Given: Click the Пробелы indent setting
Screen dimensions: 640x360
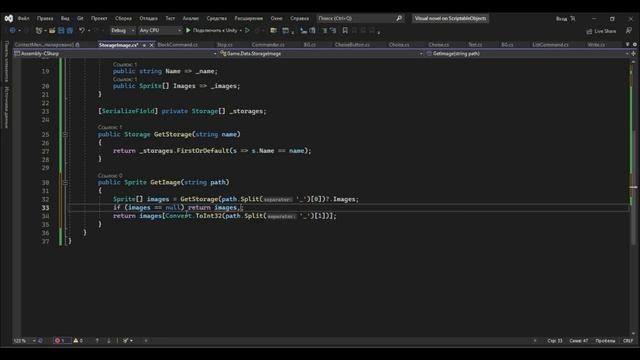Looking at the screenshot, I should click(x=605, y=341).
